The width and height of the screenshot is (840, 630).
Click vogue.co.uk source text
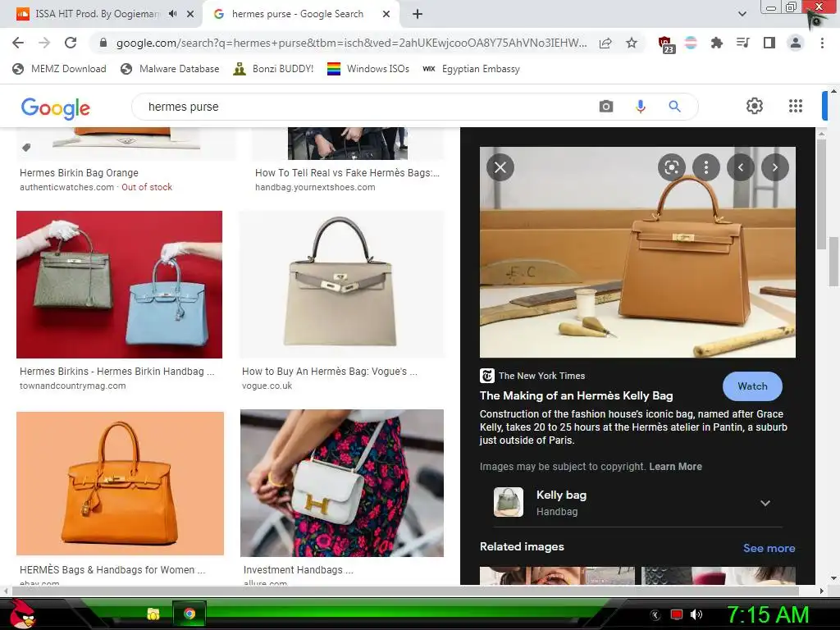pos(267,386)
